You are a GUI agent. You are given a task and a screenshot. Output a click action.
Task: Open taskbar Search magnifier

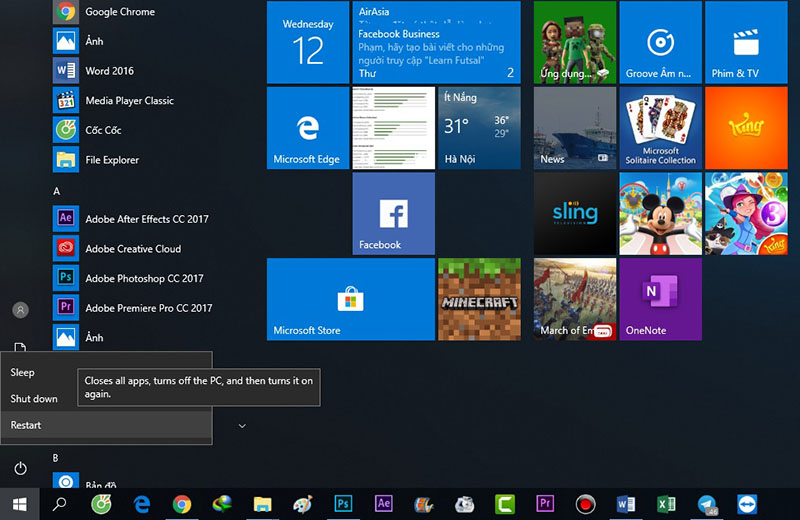point(60,504)
